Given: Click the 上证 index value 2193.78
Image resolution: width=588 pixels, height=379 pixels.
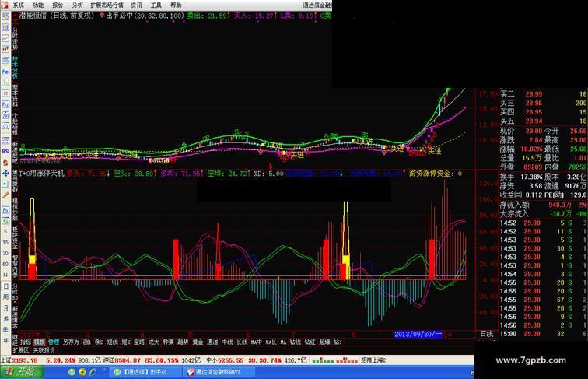Looking at the screenshot, I should (x=25, y=360).
